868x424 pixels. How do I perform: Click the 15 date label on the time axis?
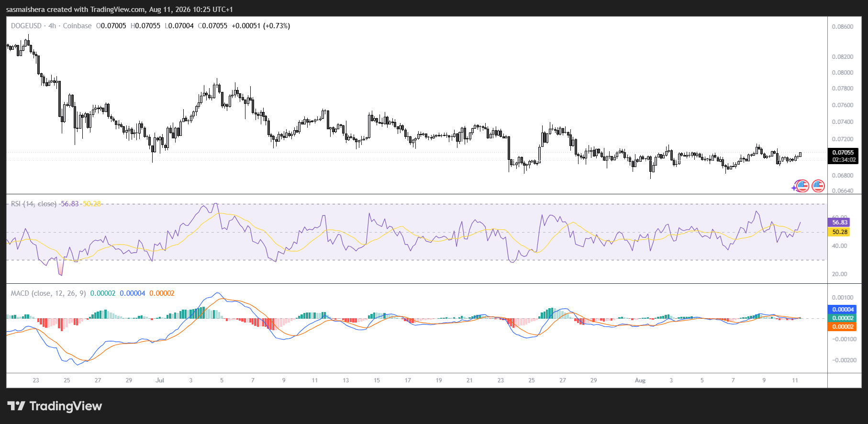[377, 380]
